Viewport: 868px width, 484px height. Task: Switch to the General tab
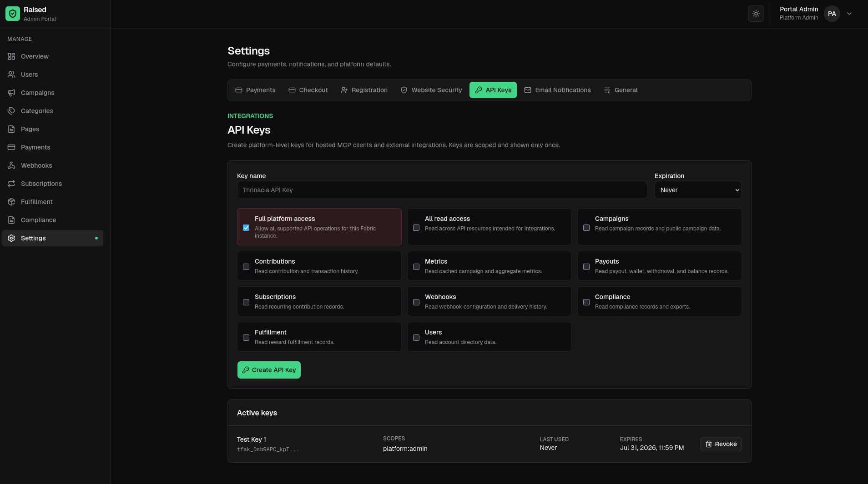[x=621, y=90]
